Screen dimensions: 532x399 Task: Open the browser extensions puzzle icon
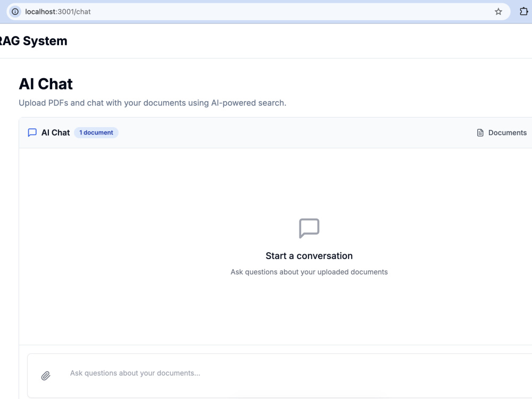523,12
